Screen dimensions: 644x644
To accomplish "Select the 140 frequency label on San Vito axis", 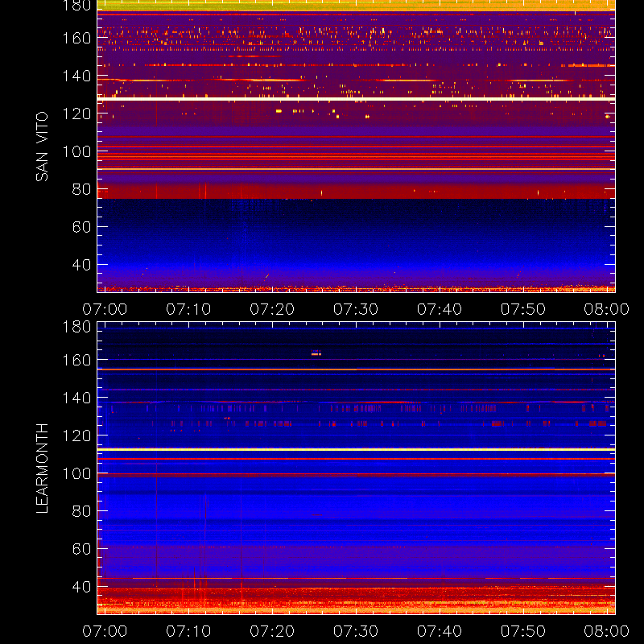I will click(x=76, y=76).
